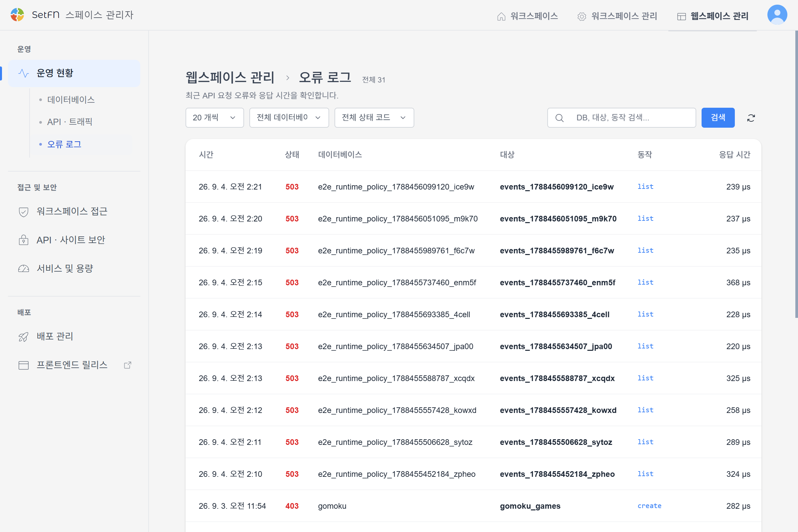The width and height of the screenshot is (798, 532).
Task: Click the 26. 9. 4. 오전 2:21 time cell
Action: (x=230, y=187)
